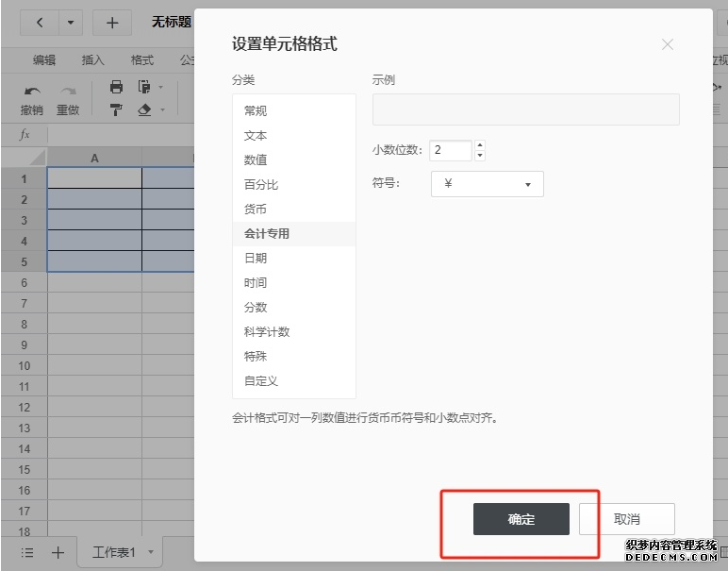Open the dropdown next to back arrow

[x=71, y=23]
